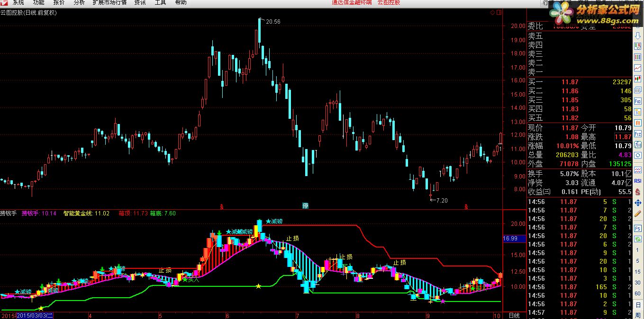Open the 帮助 menu
Screen dimensions: 644x319
click(x=181, y=2)
